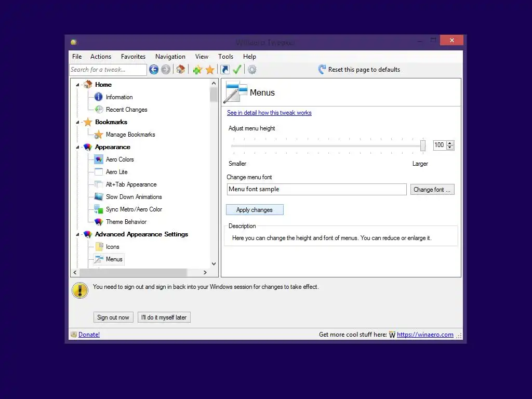Click tree scrollbar down arrow
Viewport: 532px width, 399px height.
click(x=214, y=263)
